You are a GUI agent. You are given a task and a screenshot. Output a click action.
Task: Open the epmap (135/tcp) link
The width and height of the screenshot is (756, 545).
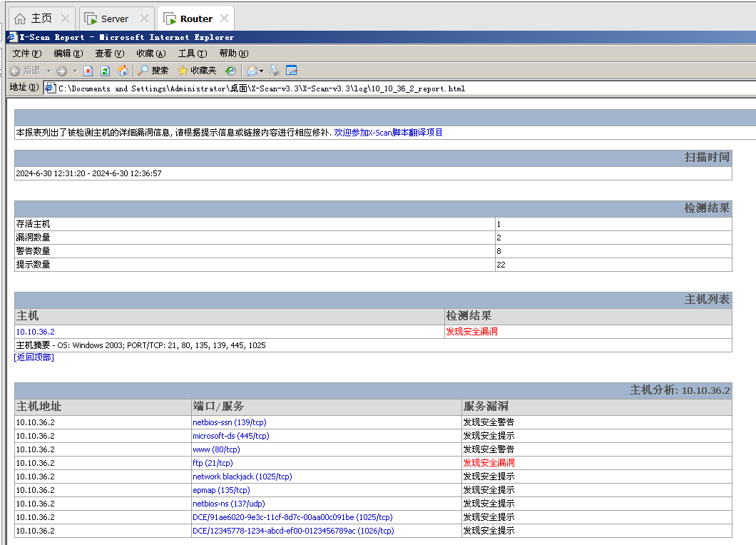tap(221, 489)
